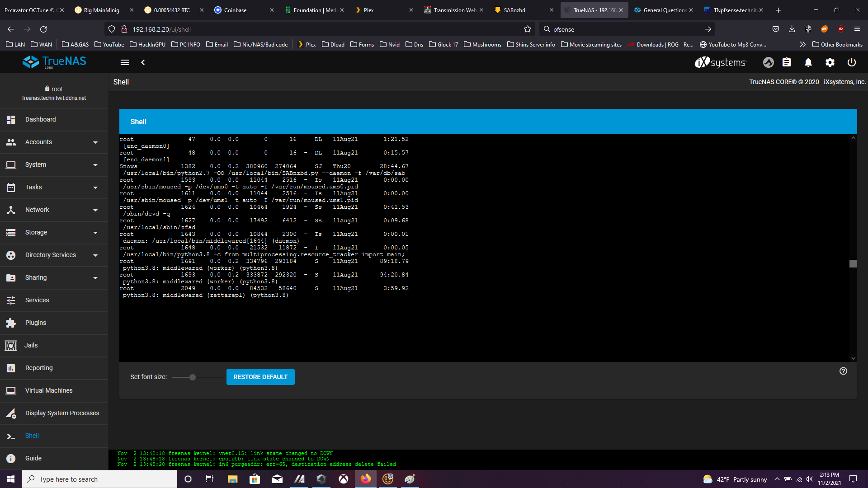868x488 pixels.
Task: Open the Firefox application menu
Action: [x=857, y=29]
